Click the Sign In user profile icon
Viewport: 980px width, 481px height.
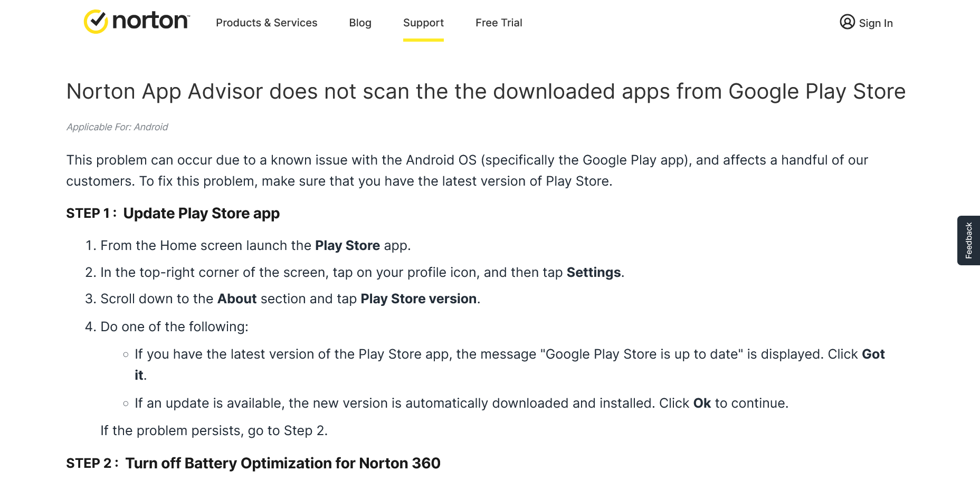(x=847, y=22)
